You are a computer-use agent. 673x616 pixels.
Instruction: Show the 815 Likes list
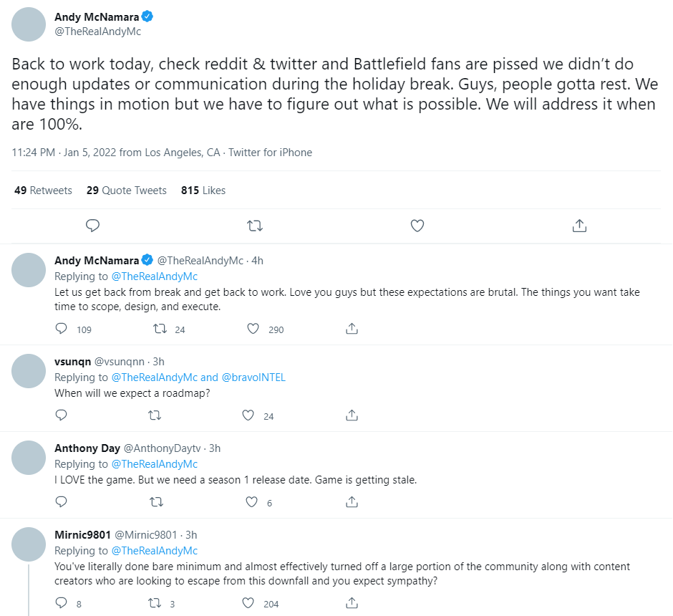pyautogui.click(x=203, y=191)
